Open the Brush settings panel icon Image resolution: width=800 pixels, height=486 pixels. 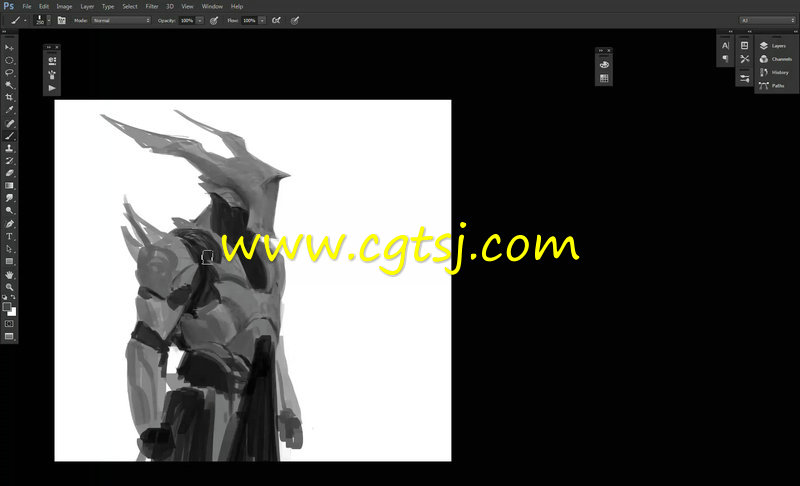tap(744, 79)
